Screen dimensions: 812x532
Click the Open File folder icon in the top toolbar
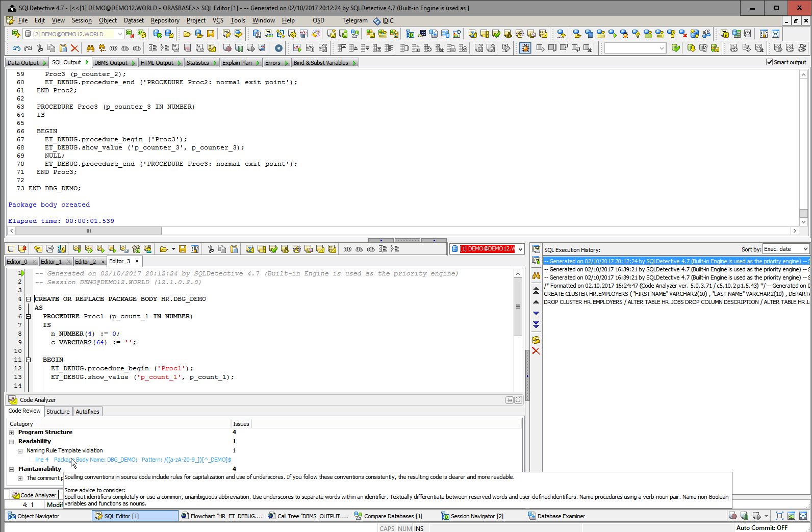(x=187, y=34)
